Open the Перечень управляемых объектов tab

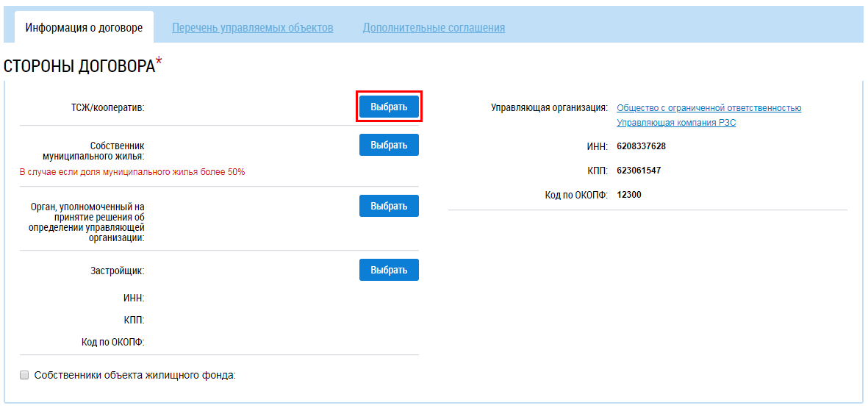tap(252, 28)
